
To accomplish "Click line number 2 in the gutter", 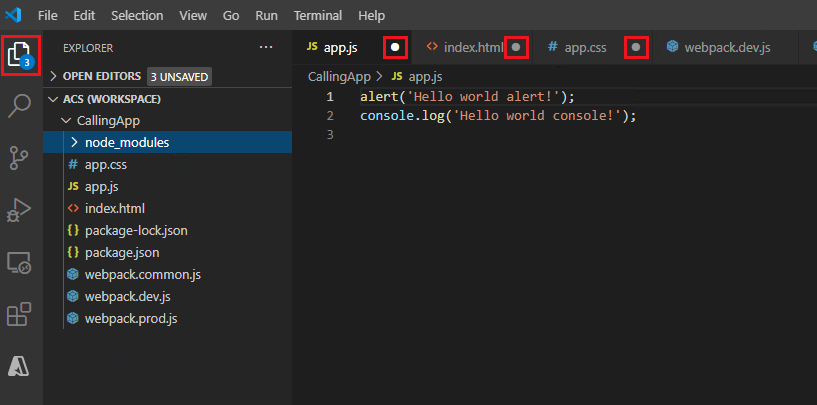I will pos(330,116).
